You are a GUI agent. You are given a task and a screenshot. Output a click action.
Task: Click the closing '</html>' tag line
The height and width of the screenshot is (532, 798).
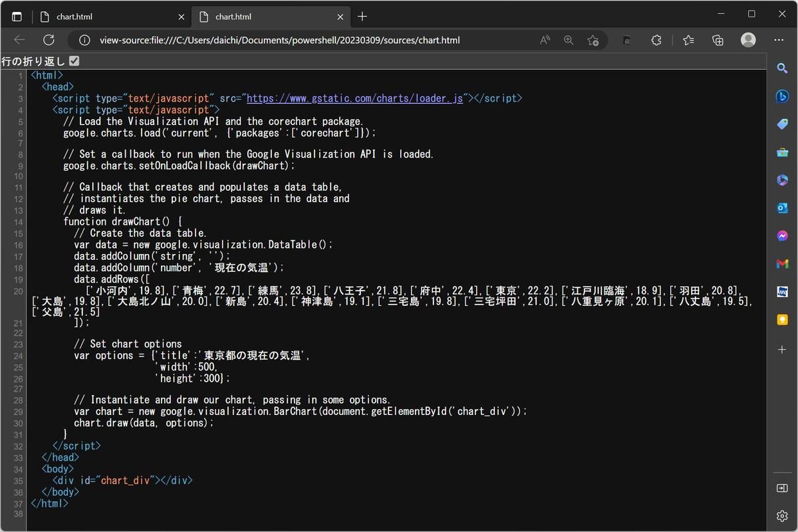(50, 503)
